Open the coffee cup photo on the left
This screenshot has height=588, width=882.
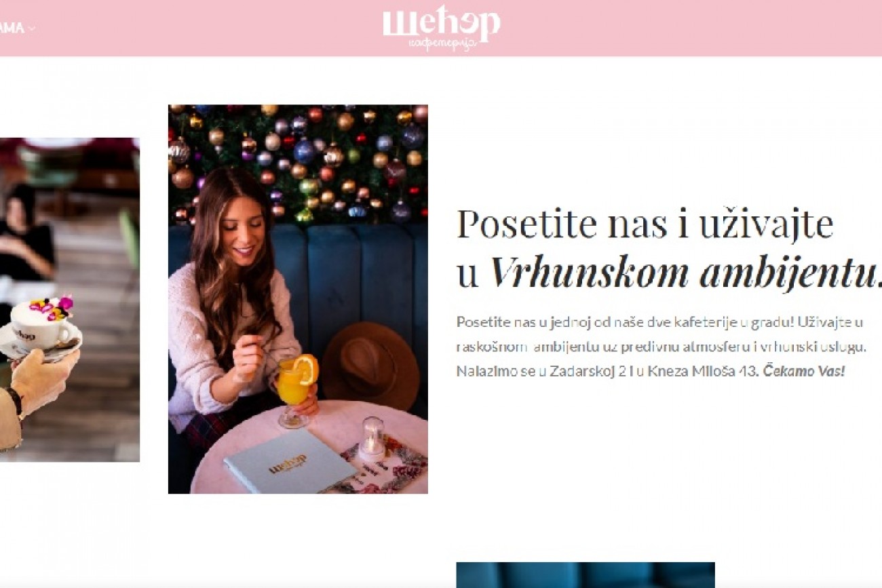[x=70, y=300]
